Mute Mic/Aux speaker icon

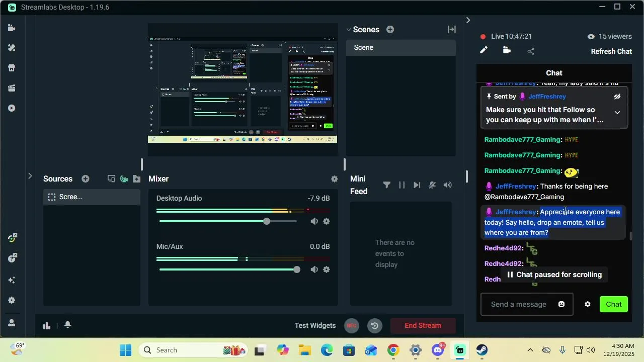314,269
